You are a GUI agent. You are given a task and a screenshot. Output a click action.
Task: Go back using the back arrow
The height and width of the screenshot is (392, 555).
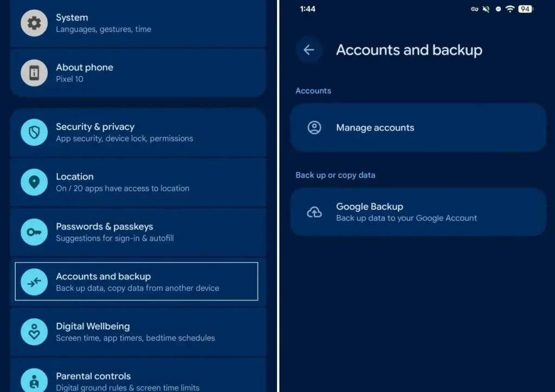309,50
